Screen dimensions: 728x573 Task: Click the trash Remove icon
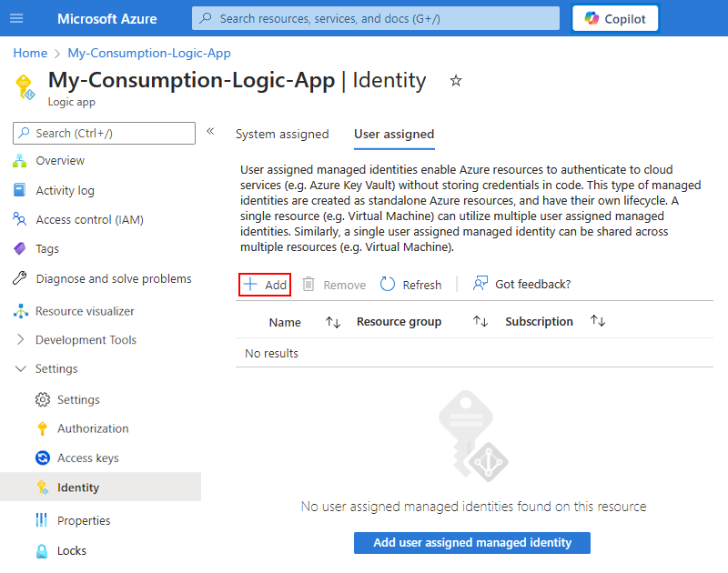click(308, 284)
